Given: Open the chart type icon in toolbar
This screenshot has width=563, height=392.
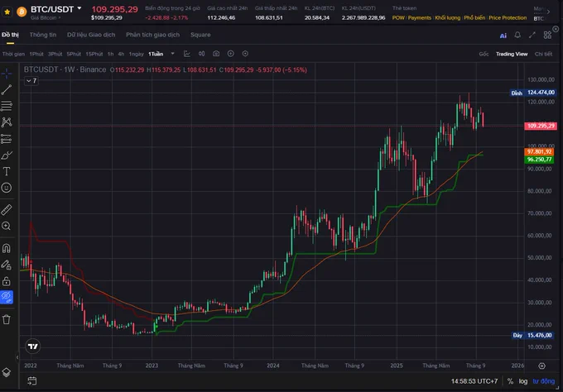Looking at the screenshot, I should [x=187, y=54].
